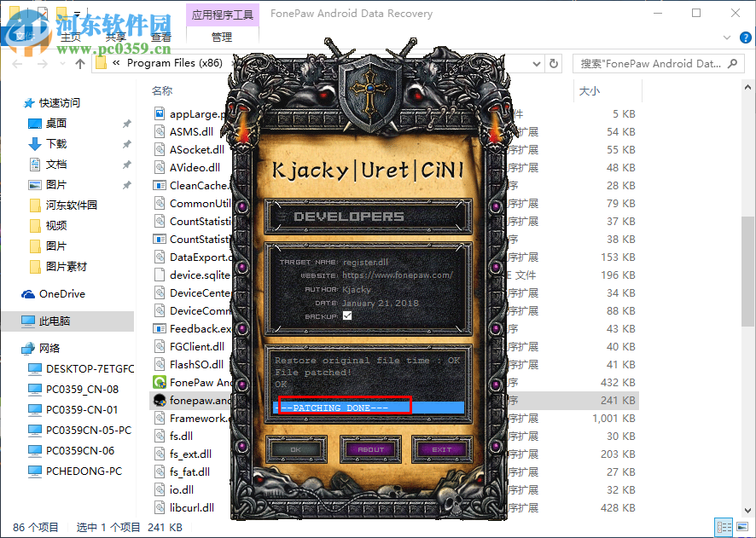
Task: Select libcurl.dll file icon
Action: (x=159, y=507)
